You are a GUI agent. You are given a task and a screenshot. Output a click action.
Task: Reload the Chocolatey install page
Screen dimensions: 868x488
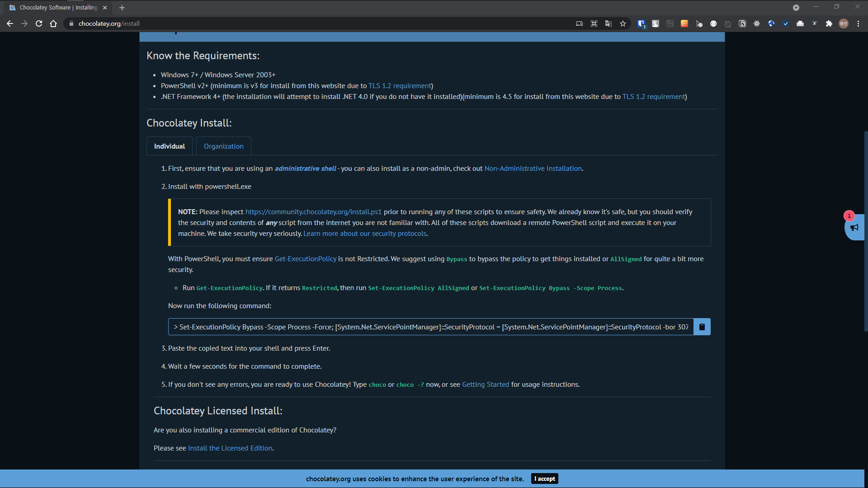click(39, 23)
